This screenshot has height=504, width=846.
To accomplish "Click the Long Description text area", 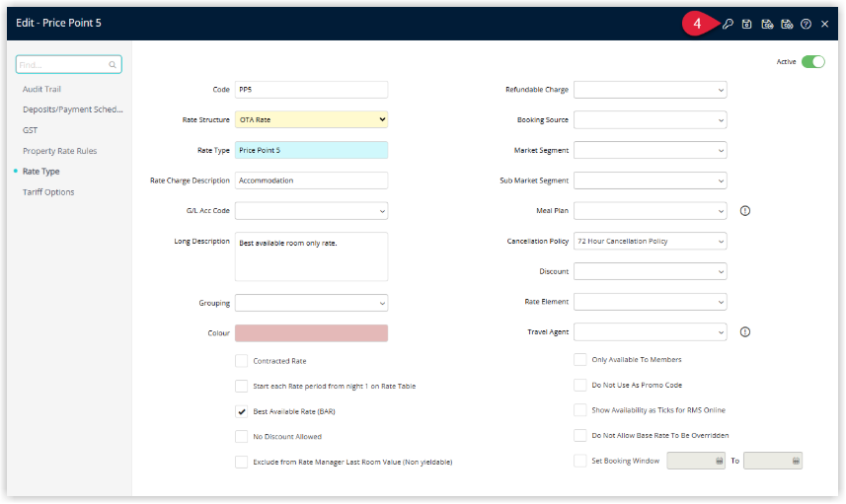I will click(x=311, y=256).
